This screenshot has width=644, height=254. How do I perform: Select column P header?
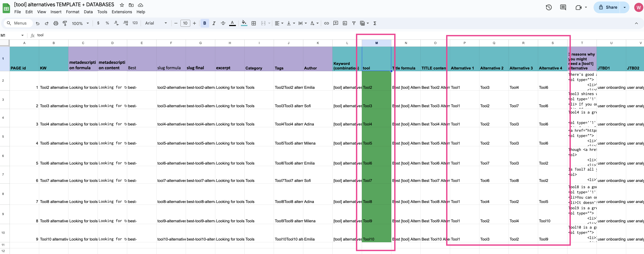coord(464,43)
